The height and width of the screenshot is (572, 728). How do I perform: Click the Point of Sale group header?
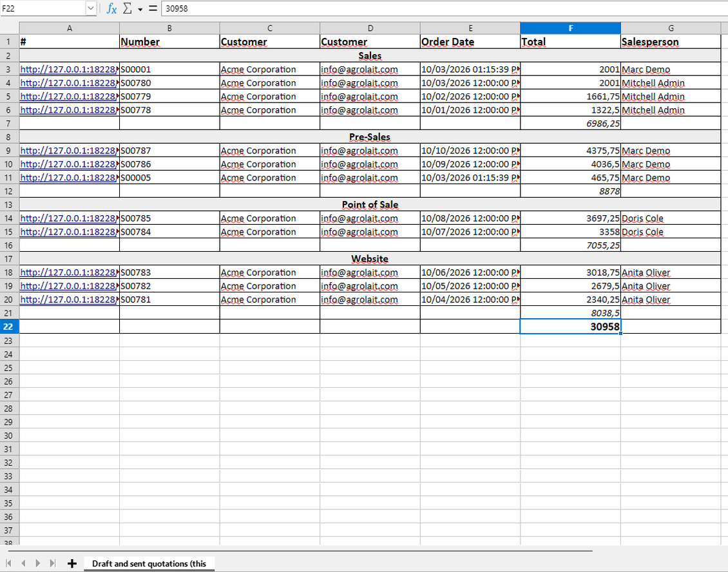tap(370, 205)
